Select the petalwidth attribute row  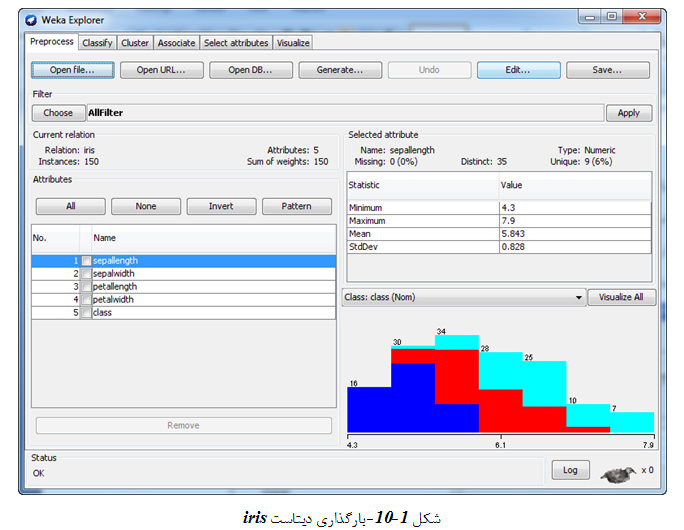click(x=184, y=300)
